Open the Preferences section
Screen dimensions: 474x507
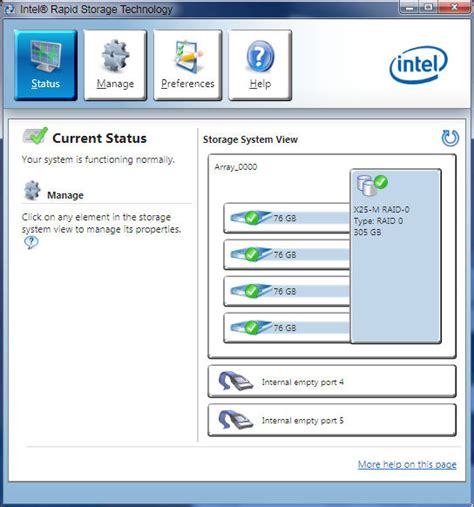(x=188, y=65)
